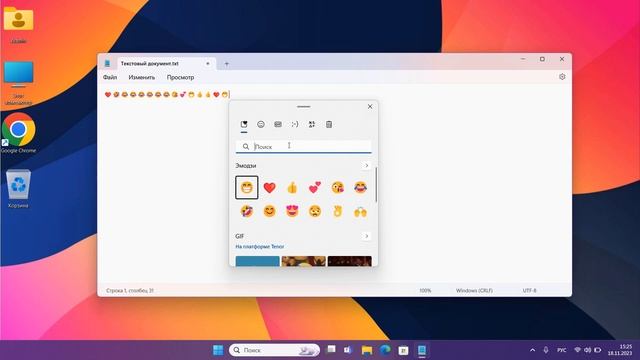
Task: Insert the heart-eyes face emoji
Action: pos(292,211)
